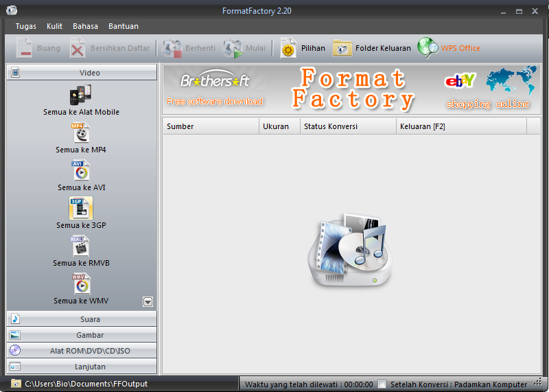This screenshot has width=549, height=392.
Task: Click the Buang remove-task icon
Action: pos(24,48)
